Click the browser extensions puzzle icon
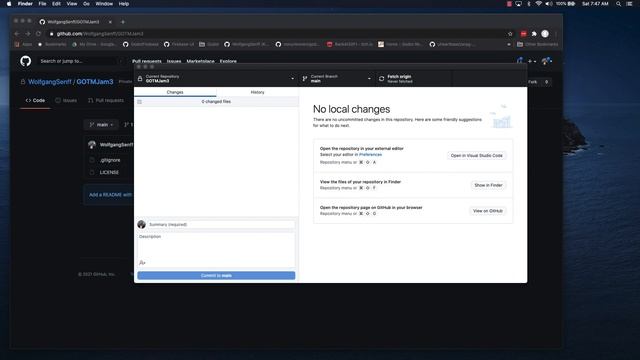The image size is (640, 360). click(x=534, y=34)
